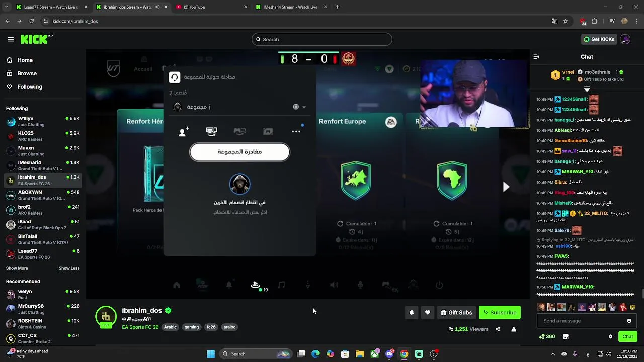Click the Subscribe button
Image resolution: width=644 pixels, height=362 pixels.
[500, 312]
